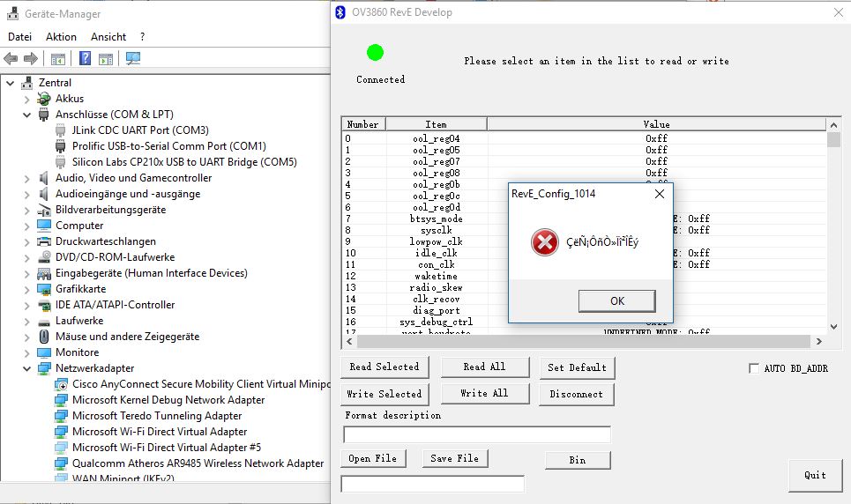
Task: Click the Value column header
Action: pos(657,124)
